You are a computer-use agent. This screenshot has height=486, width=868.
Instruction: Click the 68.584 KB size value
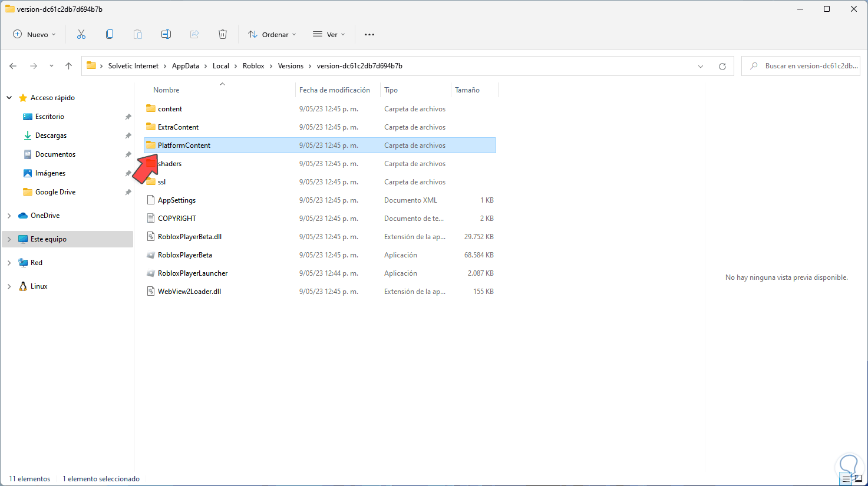tap(479, 255)
